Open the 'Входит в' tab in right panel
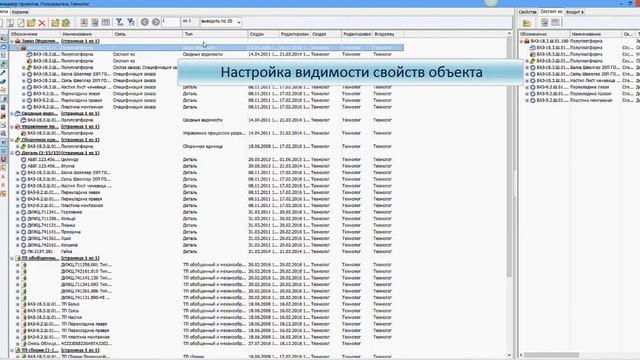640x360 pixels. (574, 12)
